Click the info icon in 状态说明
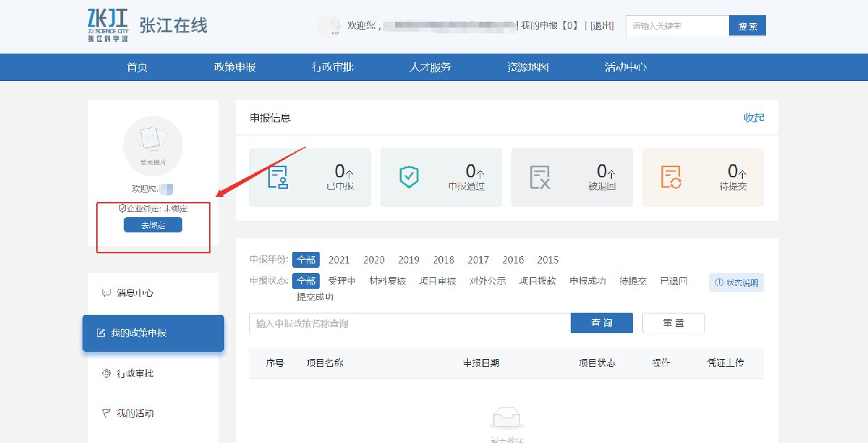Image resolution: width=868 pixels, height=443 pixels. 719,283
